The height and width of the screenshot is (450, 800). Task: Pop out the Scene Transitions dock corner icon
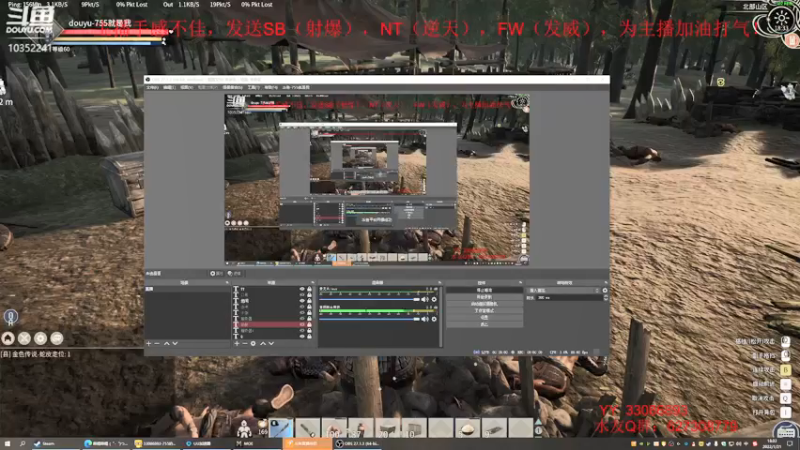606,283
